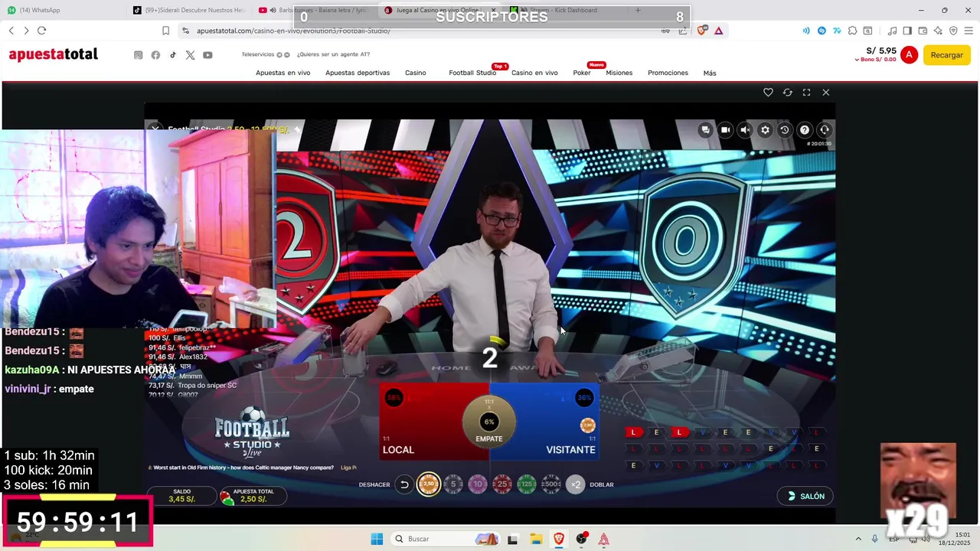Click taskbar Buscar search box
The width and height of the screenshot is (980, 551).
coord(444,539)
